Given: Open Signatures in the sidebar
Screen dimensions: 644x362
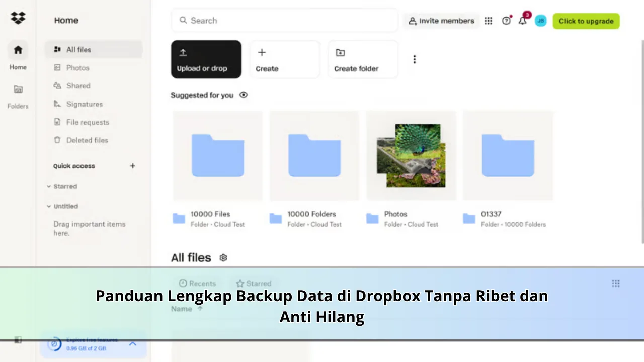Looking at the screenshot, I should 84,104.
